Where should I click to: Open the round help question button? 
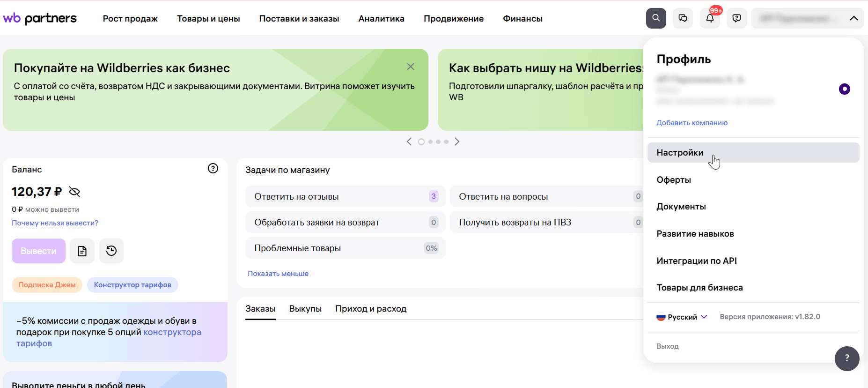pos(847,358)
